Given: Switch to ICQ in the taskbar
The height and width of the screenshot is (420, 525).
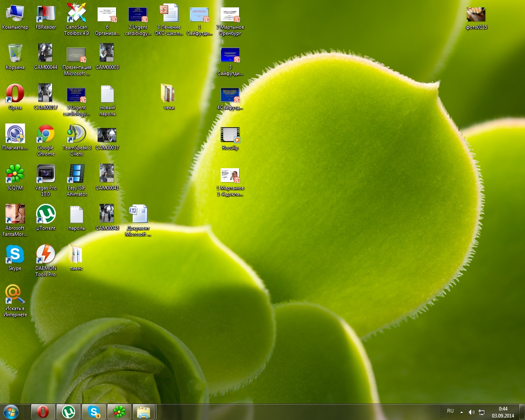Looking at the screenshot, I should [119, 412].
